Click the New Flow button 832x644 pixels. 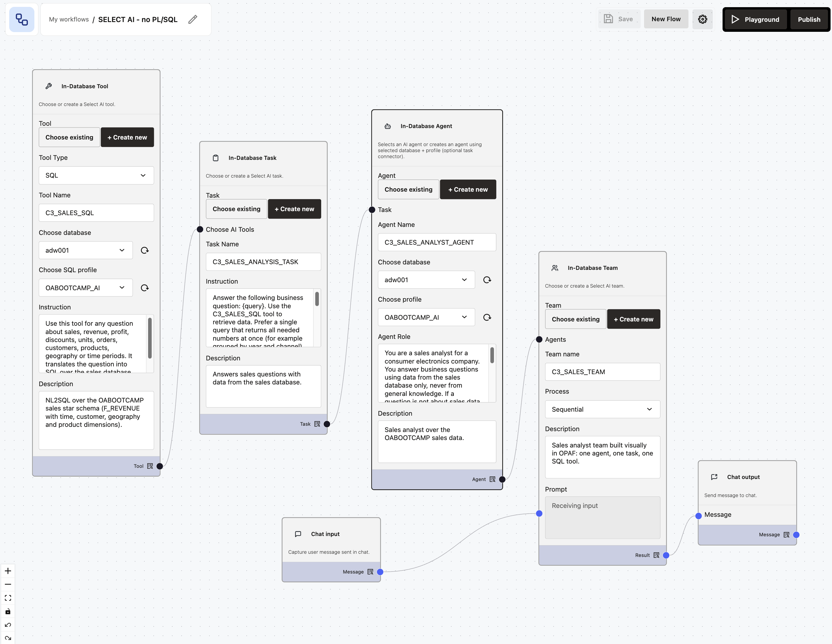666,19
